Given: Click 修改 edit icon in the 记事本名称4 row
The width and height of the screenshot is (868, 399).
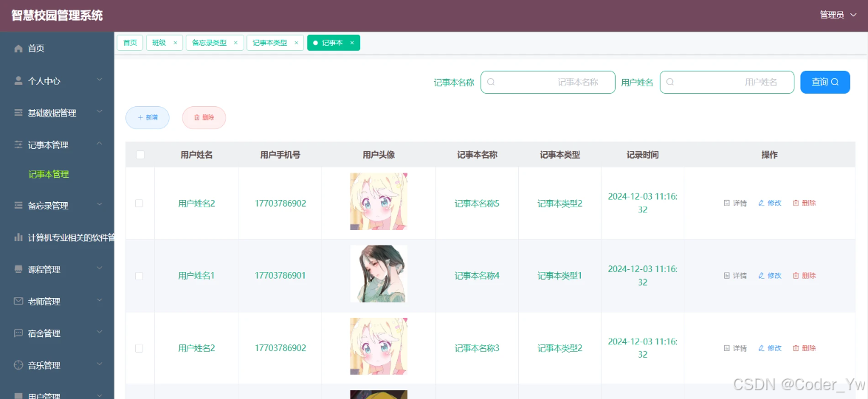Looking at the screenshot, I should pos(761,276).
